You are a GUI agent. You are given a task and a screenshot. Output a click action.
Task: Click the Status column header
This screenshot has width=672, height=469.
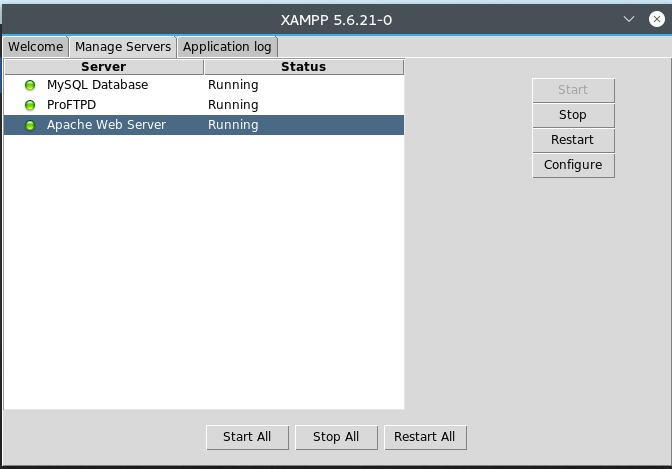[x=303, y=67]
